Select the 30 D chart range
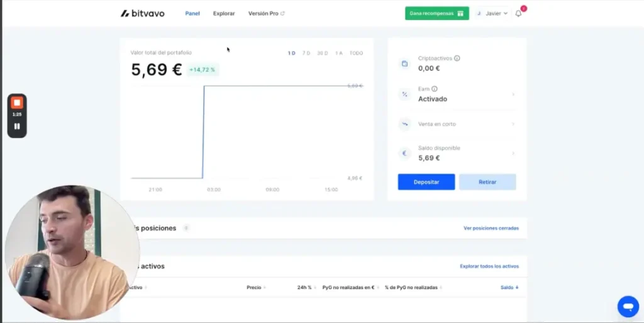Screen dimensions: 644x323 coord(323,54)
